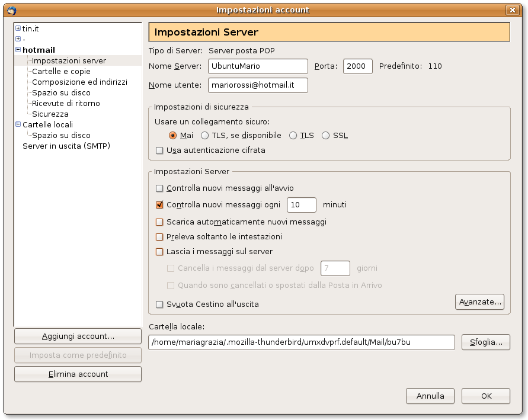
Task: Select the SSL radio button
Action: click(326, 136)
